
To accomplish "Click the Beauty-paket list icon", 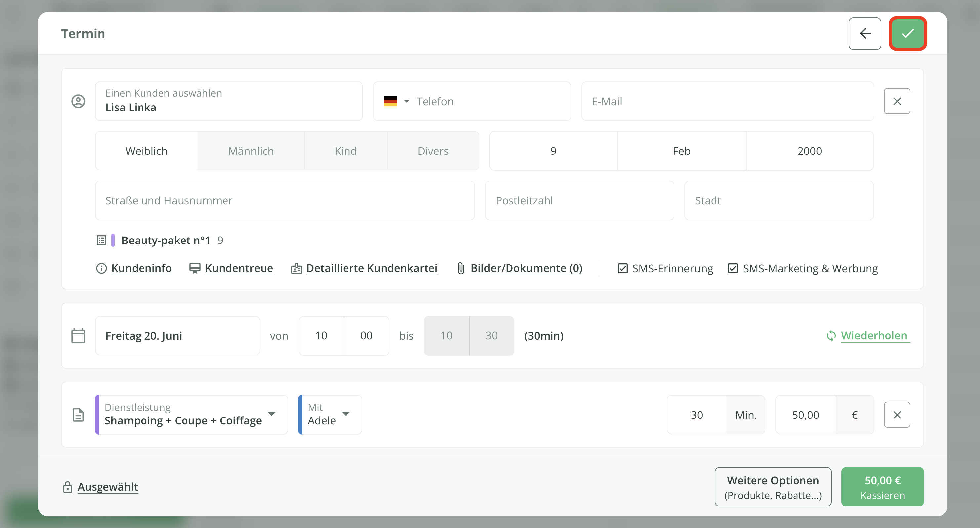I will pos(101,240).
